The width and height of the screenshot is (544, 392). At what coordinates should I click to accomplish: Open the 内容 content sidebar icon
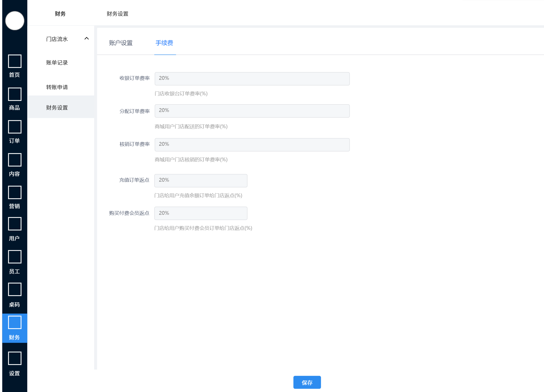[x=15, y=160]
